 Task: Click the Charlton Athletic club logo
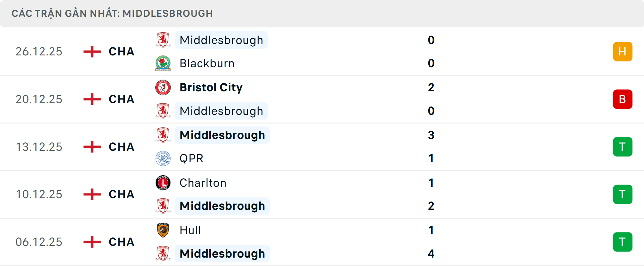click(x=163, y=183)
